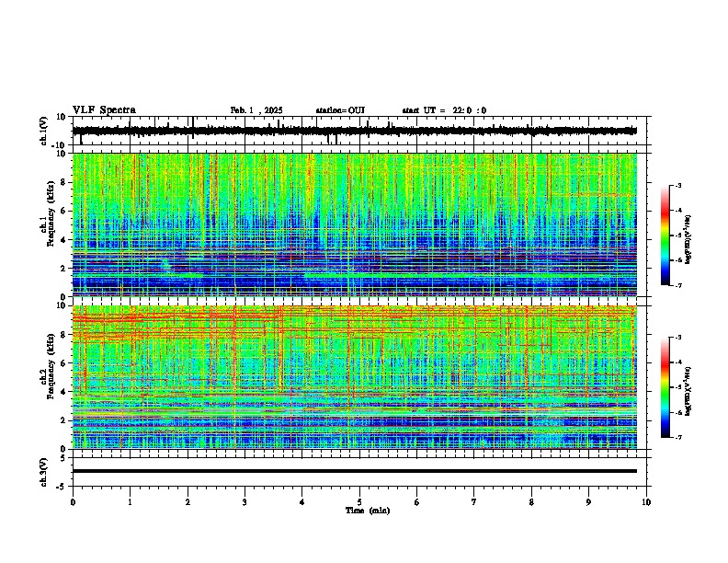Screen dimensions: 728x563
Task: Click the ch.2 spectrogram color bar
Action: pos(665,387)
